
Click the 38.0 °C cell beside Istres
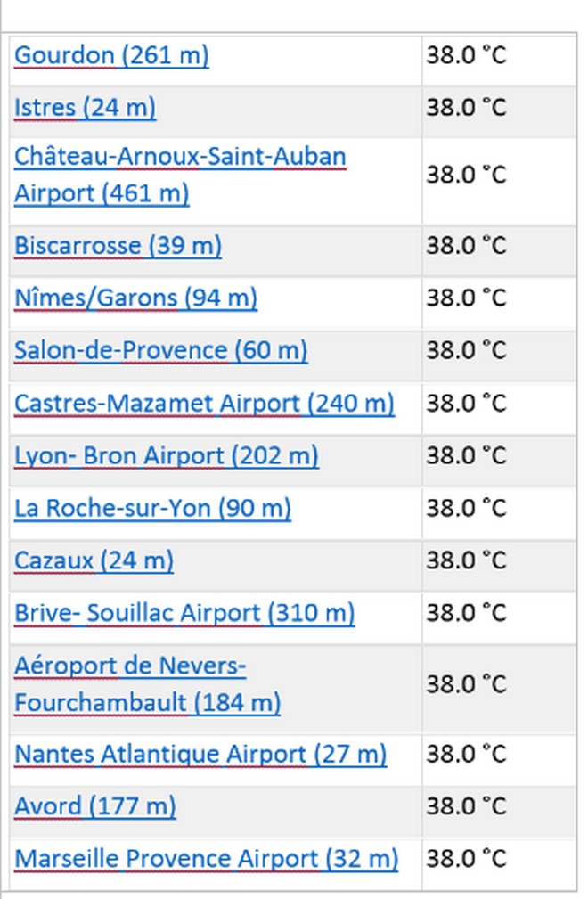(466, 108)
